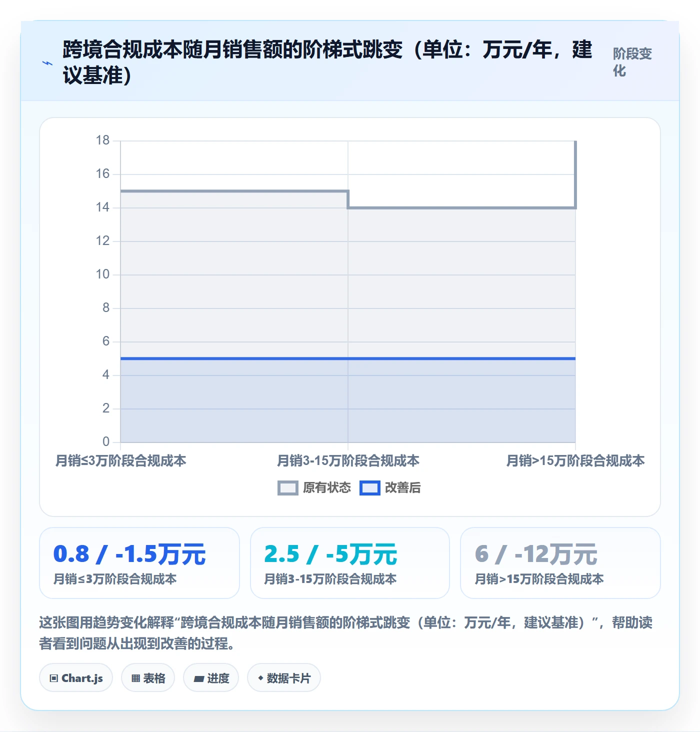Screen dimensions: 700x732
Task: Click the gray 原有状态 legend color box
Action: [x=288, y=488]
